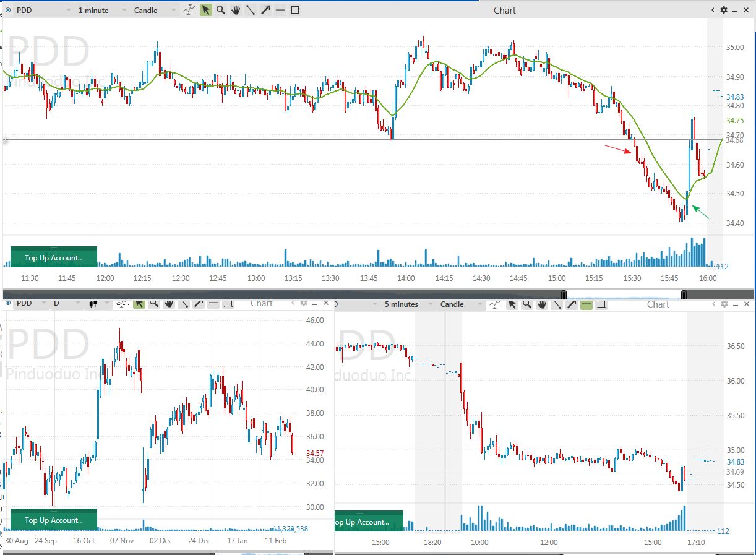Viewport: 756px width, 555px height.
Task: Click Top Up Account button in 1 minute chart
Action: pyautogui.click(x=54, y=257)
